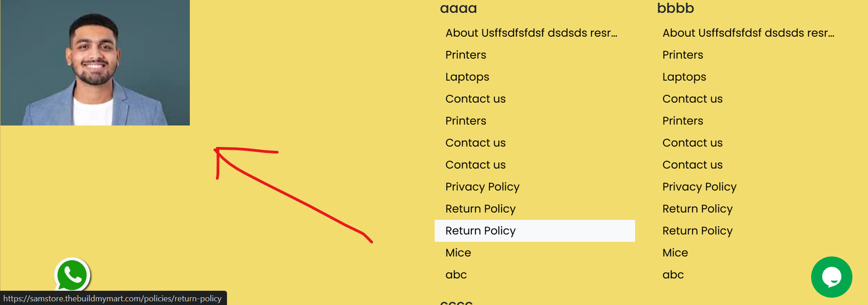This screenshot has height=305, width=868.
Task: Open first Printers link under aaaa
Action: click(466, 55)
